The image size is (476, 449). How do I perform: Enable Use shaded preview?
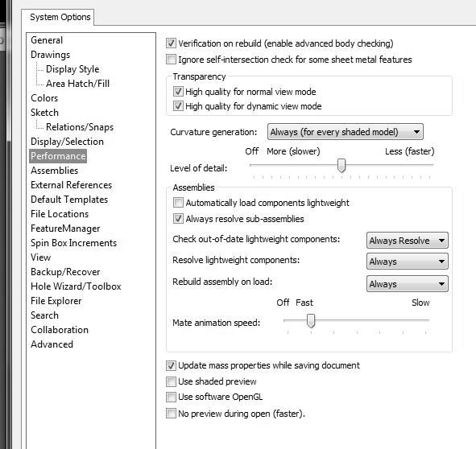pos(171,381)
